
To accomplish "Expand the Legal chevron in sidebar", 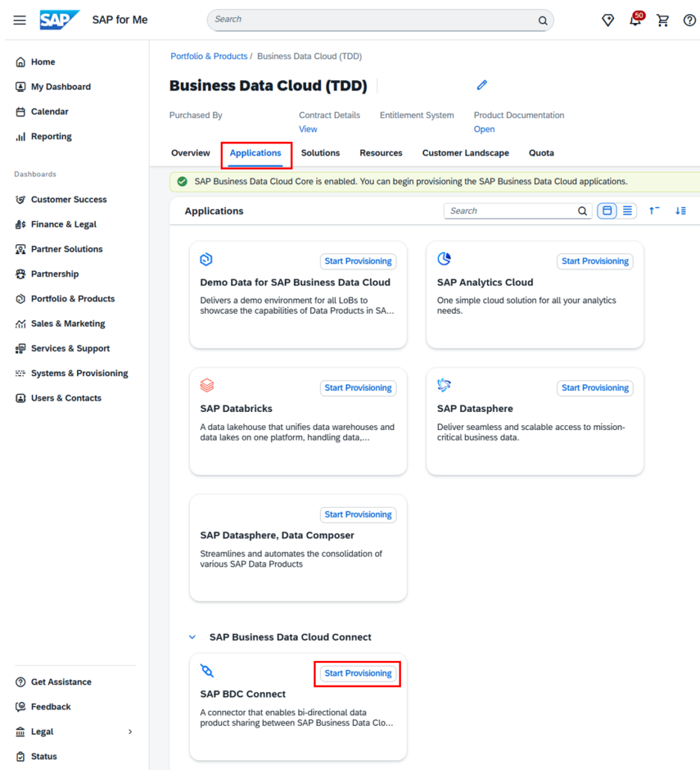I will pyautogui.click(x=130, y=732).
